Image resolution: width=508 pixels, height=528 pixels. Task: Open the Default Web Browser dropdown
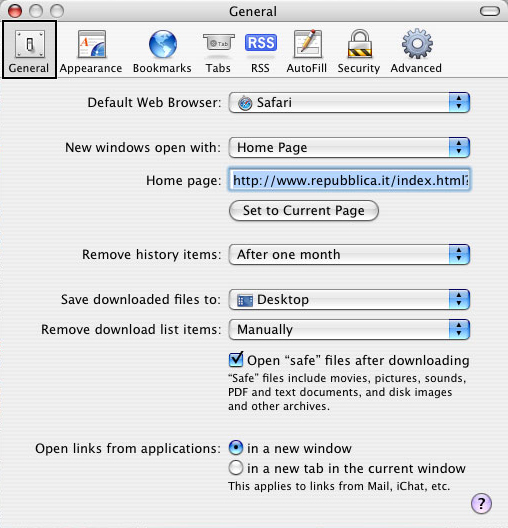point(349,102)
